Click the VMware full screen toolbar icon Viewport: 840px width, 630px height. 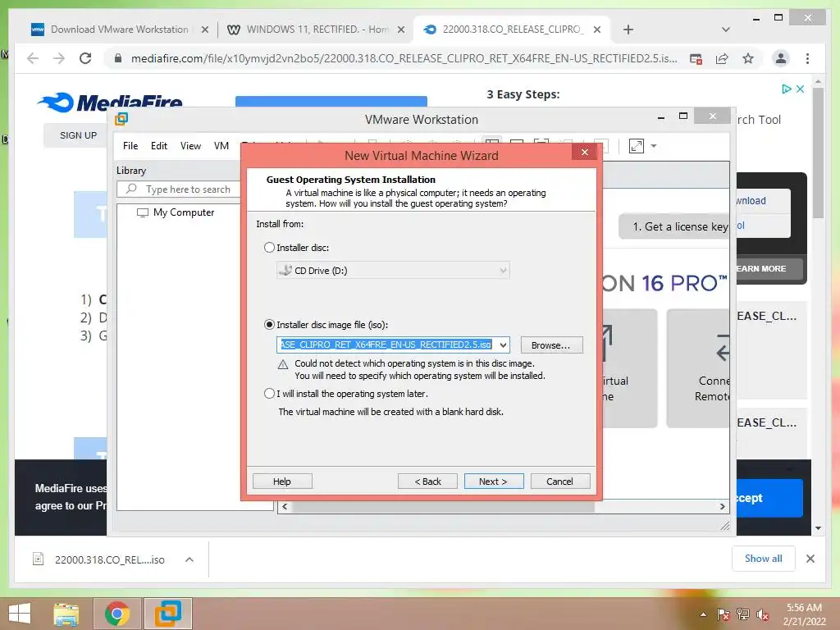point(637,146)
